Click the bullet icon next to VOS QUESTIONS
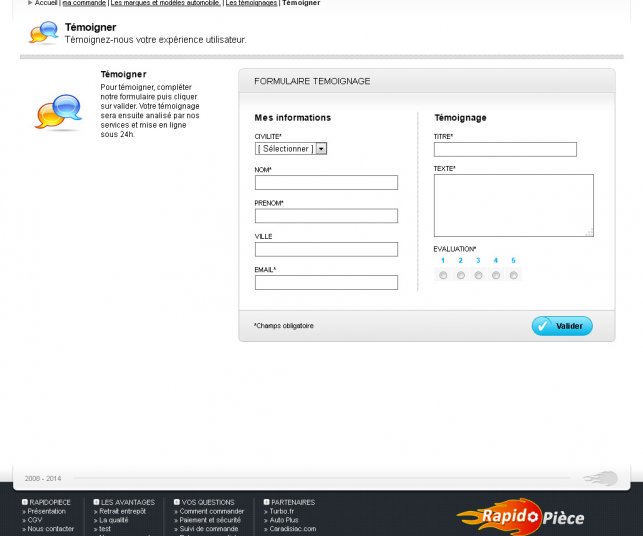Image resolution: width=643 pixels, height=536 pixels. (x=177, y=502)
